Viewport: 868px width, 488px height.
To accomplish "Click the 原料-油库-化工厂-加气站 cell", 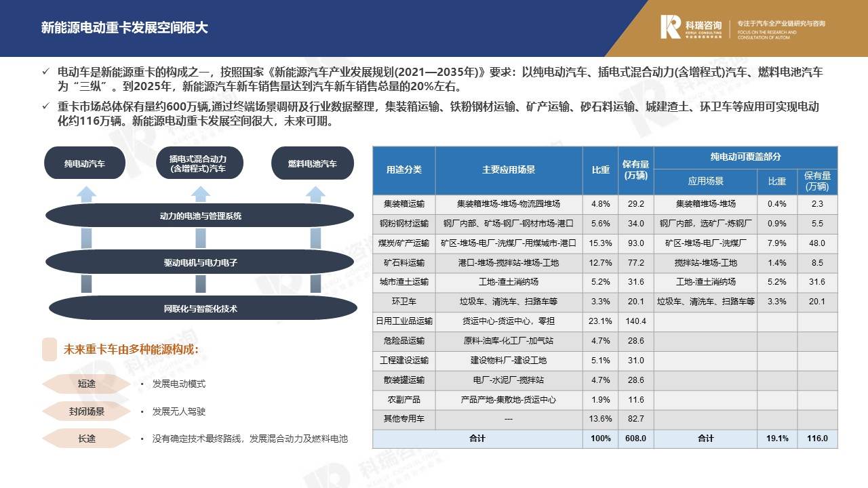I will (509, 340).
